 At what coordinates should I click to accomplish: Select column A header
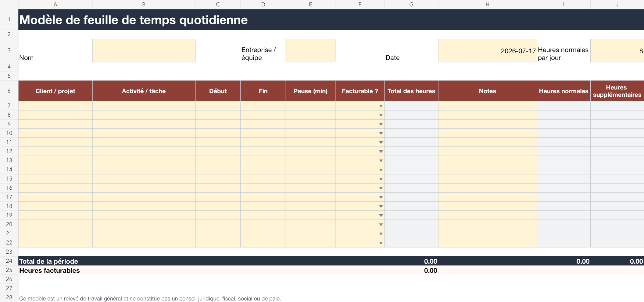(55, 5)
